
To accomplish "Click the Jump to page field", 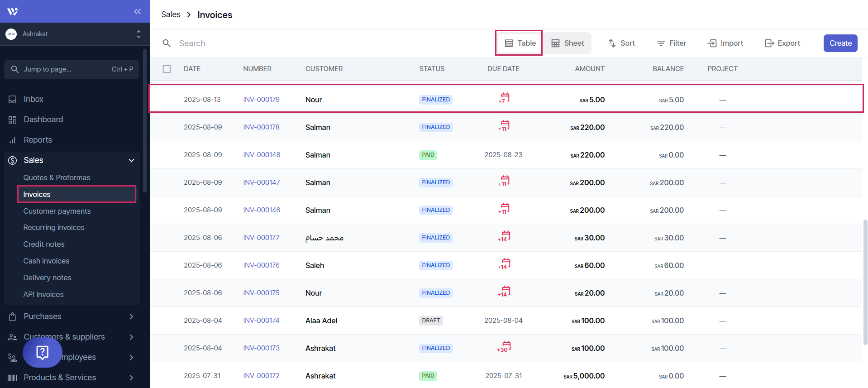I will [x=72, y=69].
